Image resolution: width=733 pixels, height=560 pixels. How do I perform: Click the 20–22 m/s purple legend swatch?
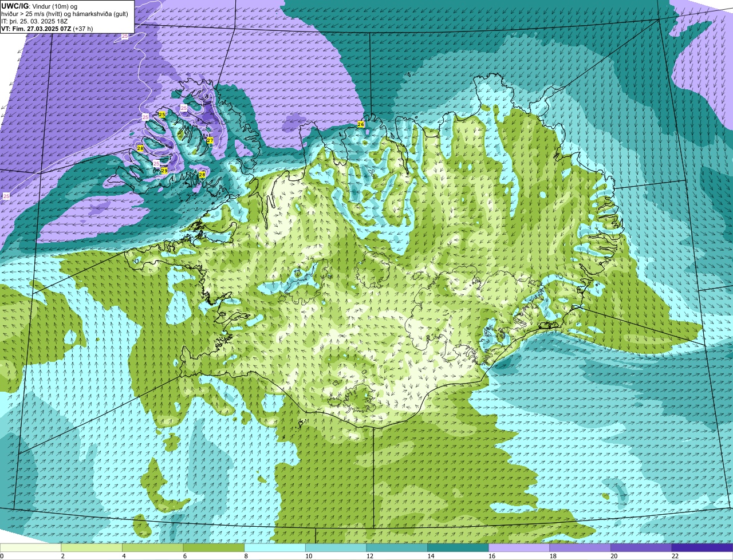[x=641, y=547]
